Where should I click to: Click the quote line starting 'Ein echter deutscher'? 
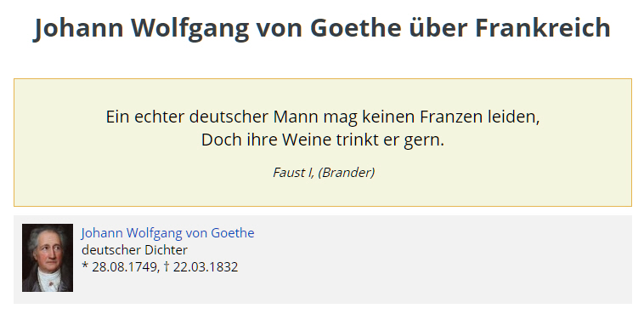coord(323,117)
